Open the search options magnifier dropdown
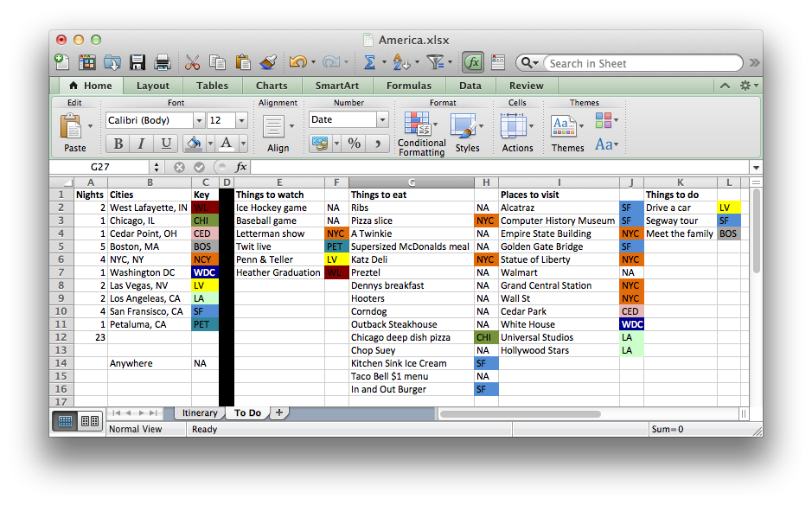This screenshot has width=812, height=505. point(529,62)
